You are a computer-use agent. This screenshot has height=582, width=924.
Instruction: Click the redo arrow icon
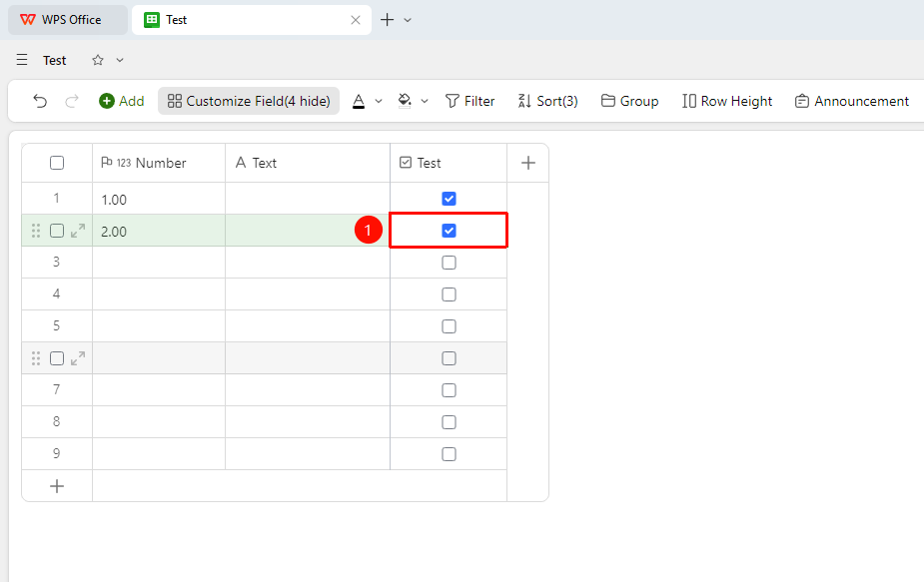(x=72, y=101)
